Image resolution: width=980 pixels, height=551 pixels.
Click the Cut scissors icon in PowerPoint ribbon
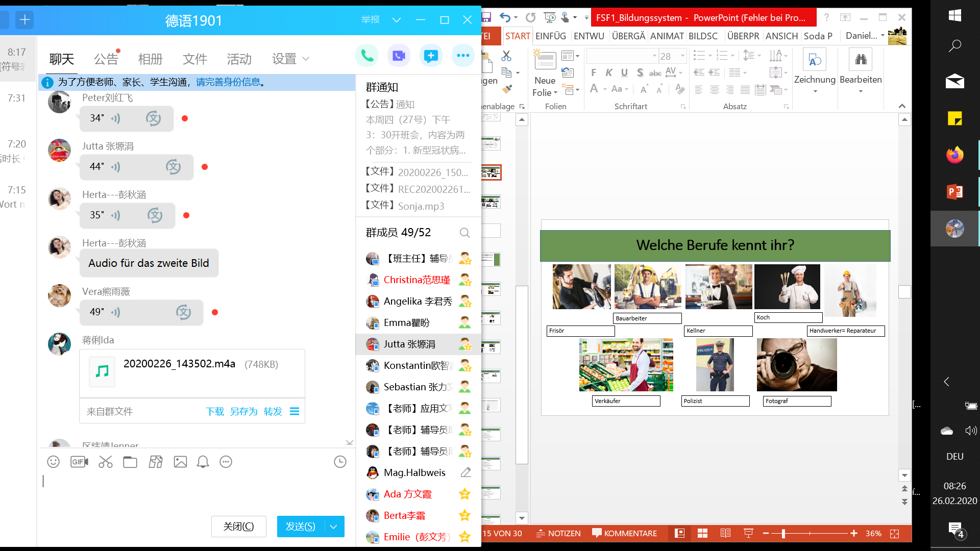click(506, 55)
